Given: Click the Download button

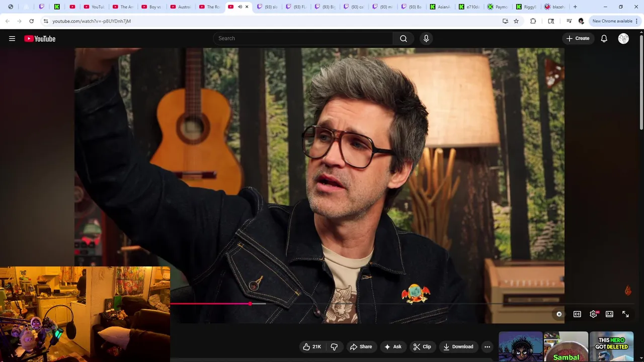Looking at the screenshot, I should coord(458,346).
